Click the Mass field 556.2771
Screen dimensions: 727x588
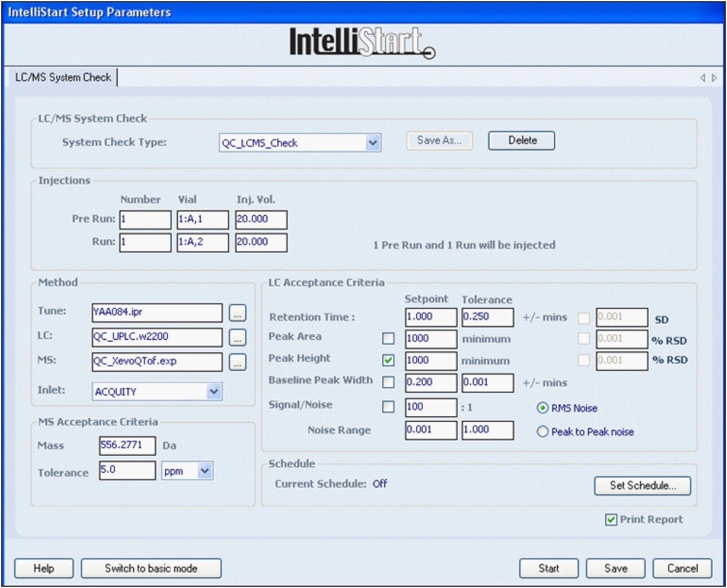tap(127, 445)
